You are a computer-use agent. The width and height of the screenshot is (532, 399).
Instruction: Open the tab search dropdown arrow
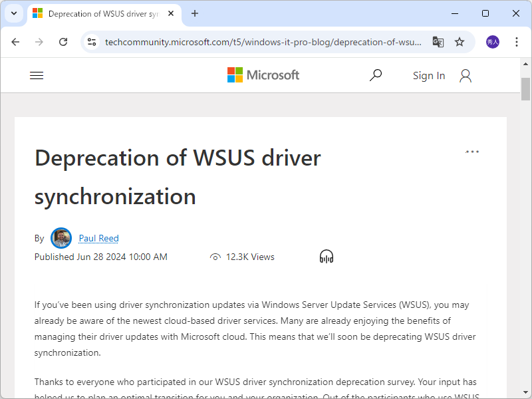point(13,13)
